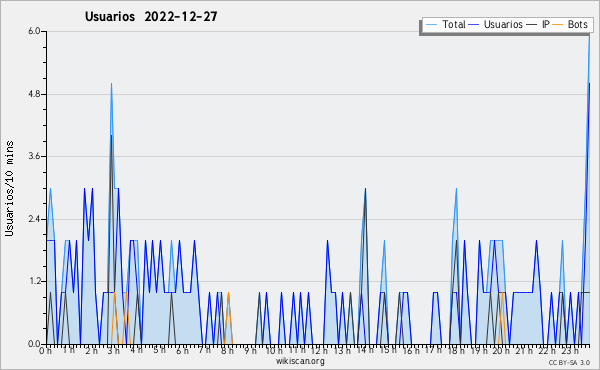Click the "Usuarios" legend label

click(x=503, y=24)
